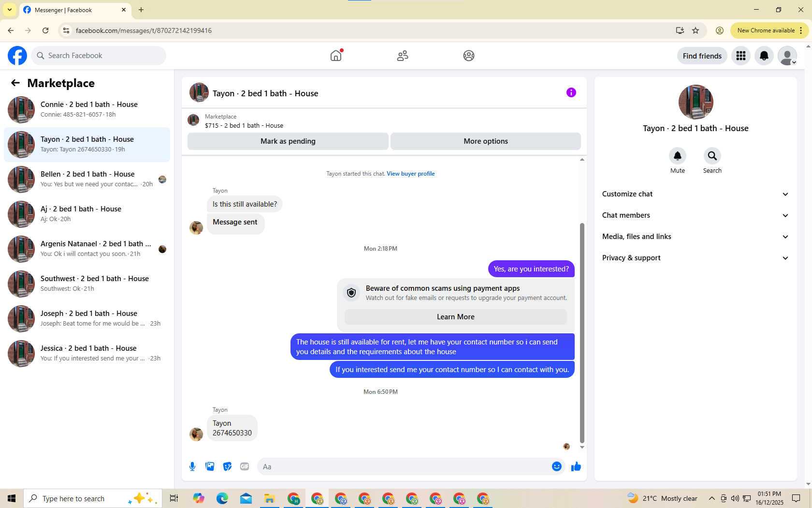Open Joseph's 2 bed 1 bath conversation
This screenshot has height=508, width=812.
click(87, 319)
